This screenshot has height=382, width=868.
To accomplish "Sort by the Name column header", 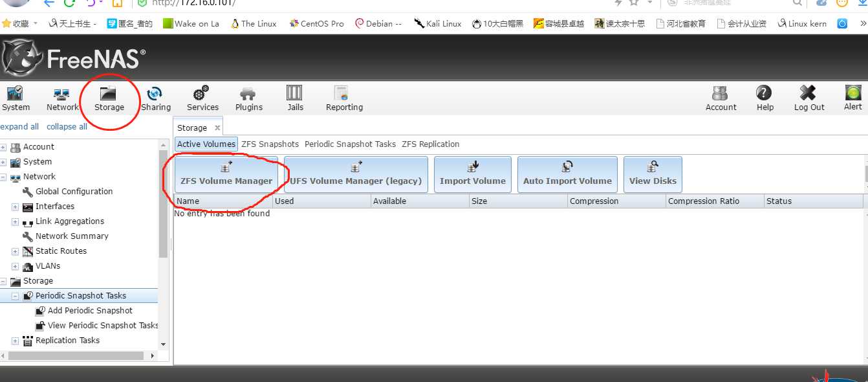I will (222, 201).
